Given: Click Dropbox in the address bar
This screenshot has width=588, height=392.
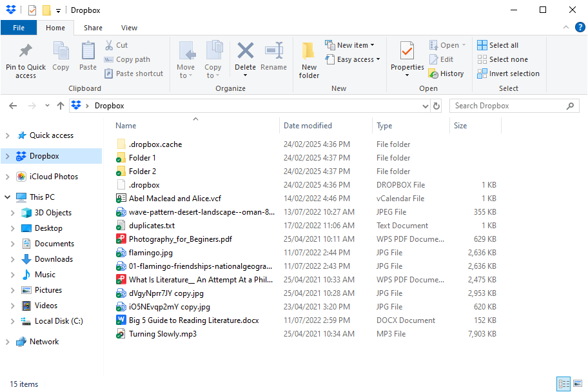Looking at the screenshot, I should click(109, 106).
